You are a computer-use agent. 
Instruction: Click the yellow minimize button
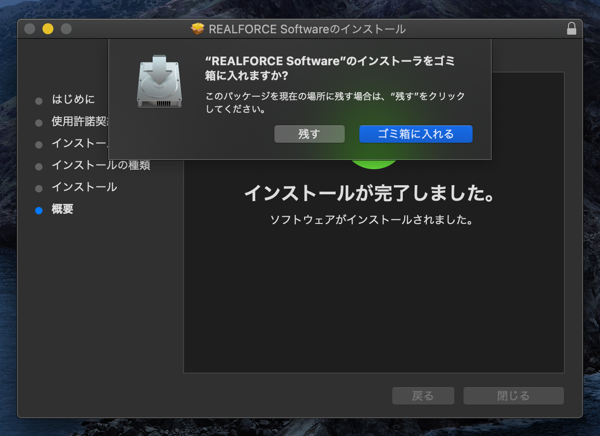point(48,29)
